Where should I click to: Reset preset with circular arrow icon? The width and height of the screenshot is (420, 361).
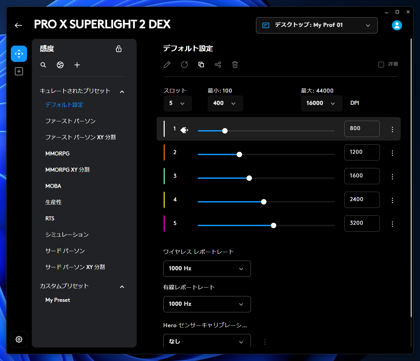pyautogui.click(x=184, y=65)
